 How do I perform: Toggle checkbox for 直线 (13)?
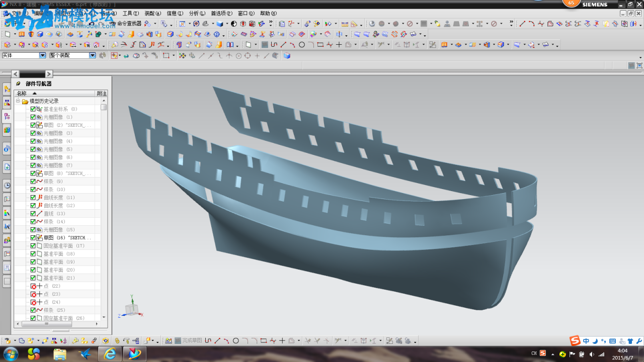tap(33, 214)
